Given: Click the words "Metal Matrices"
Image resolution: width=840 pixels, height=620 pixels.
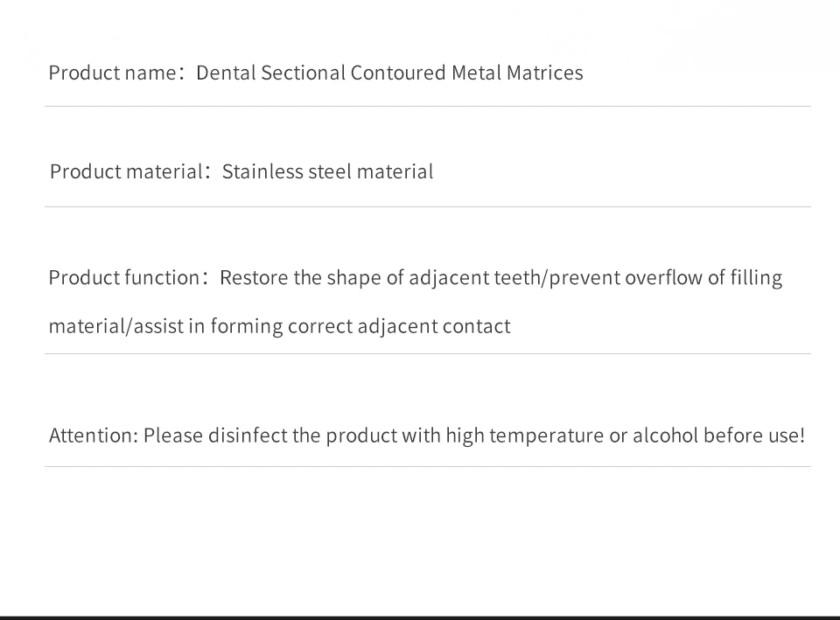Looking at the screenshot, I should point(517,73).
